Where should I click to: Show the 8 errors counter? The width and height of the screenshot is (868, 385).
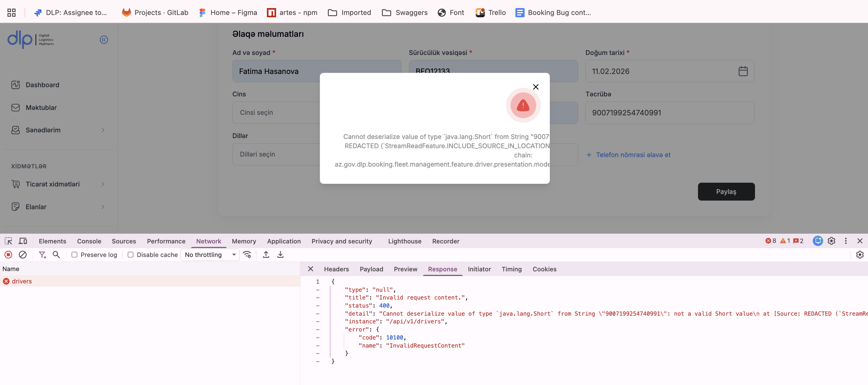(x=771, y=241)
